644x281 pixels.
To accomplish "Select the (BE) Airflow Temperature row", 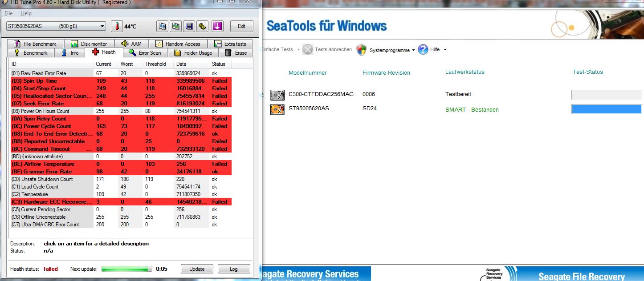I will coord(121,164).
